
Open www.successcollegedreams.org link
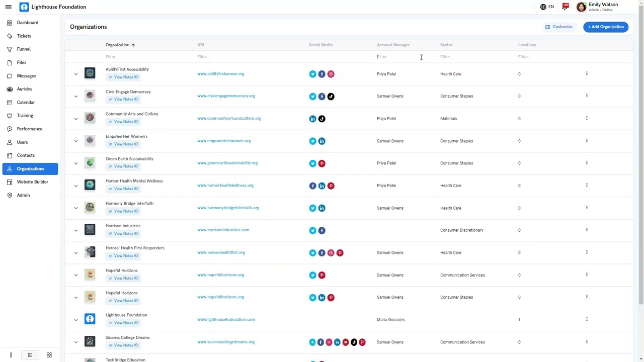[x=226, y=342]
